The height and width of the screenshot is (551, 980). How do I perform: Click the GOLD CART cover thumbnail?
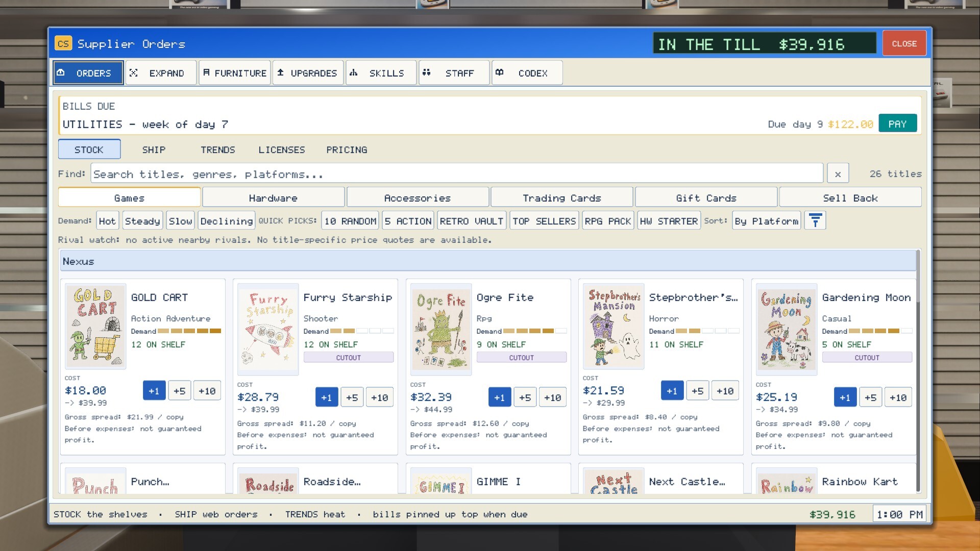(95, 327)
